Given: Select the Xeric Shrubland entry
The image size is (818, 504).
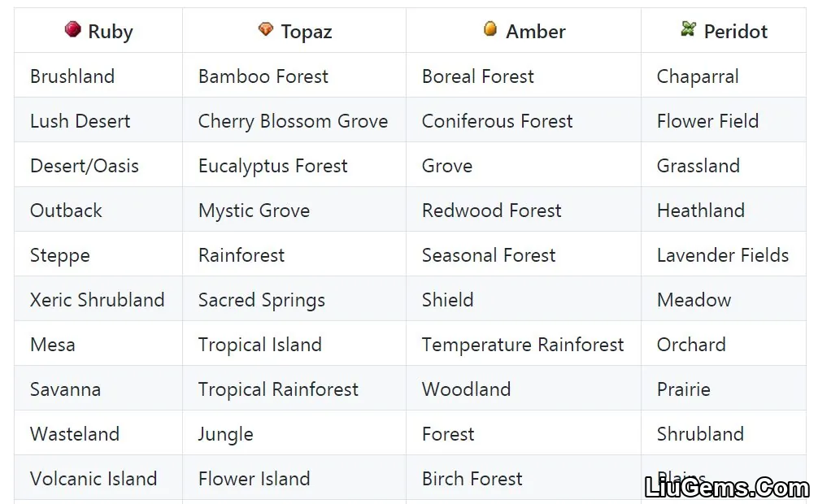Looking at the screenshot, I should coord(97,300).
